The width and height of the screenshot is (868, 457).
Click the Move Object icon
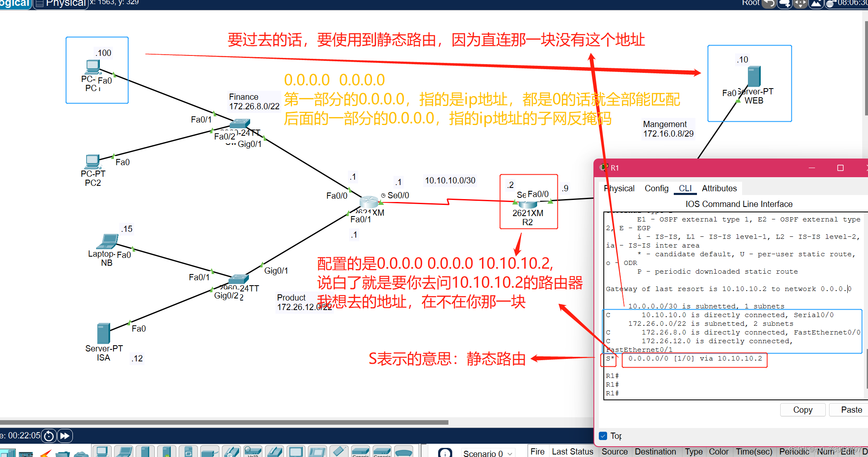point(800,4)
